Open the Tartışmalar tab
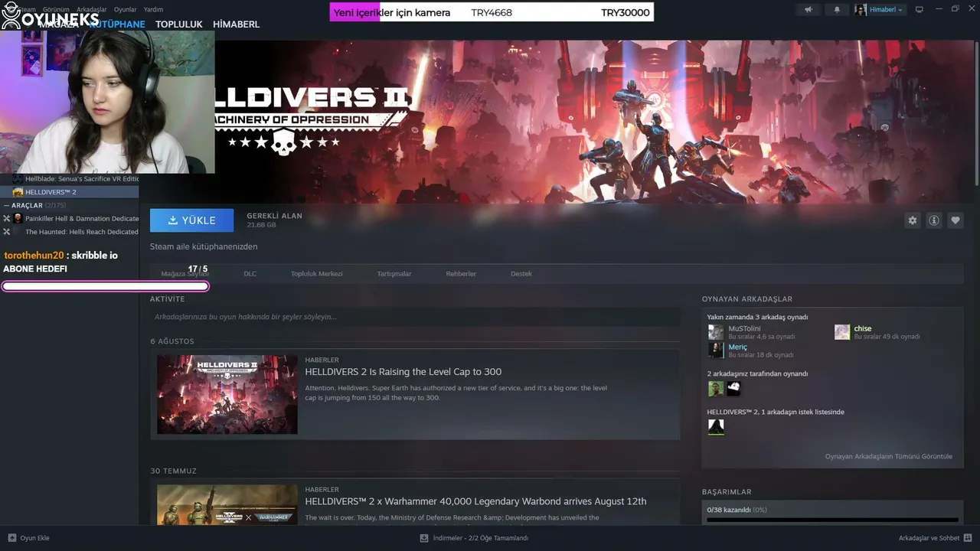This screenshot has height=551, width=980. point(394,273)
